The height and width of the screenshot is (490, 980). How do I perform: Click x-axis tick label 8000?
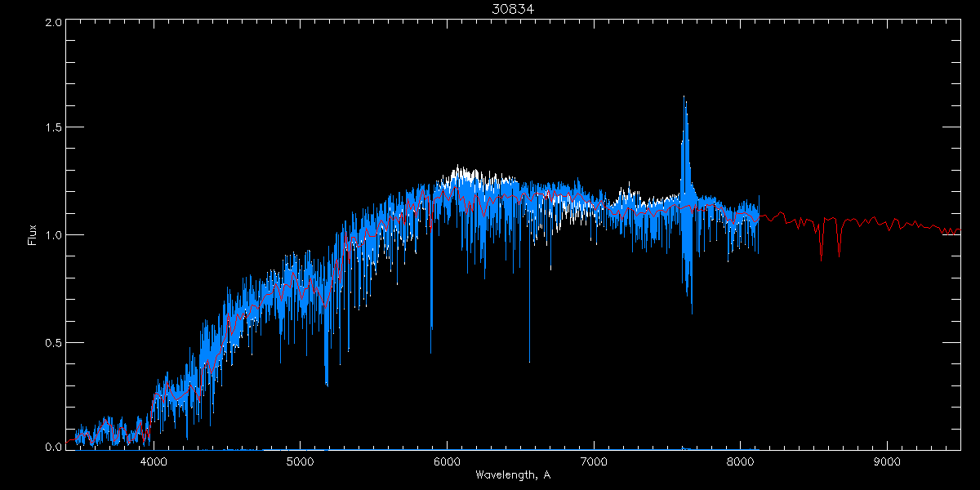741,461
